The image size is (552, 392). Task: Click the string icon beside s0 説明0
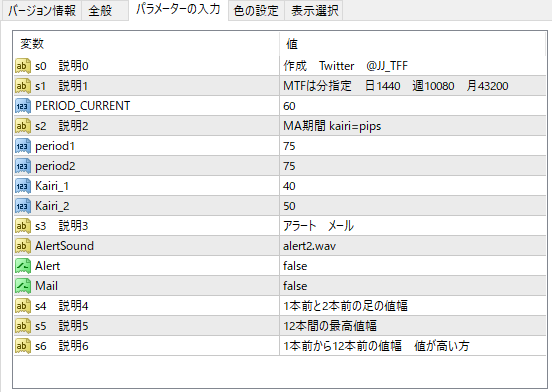23,66
